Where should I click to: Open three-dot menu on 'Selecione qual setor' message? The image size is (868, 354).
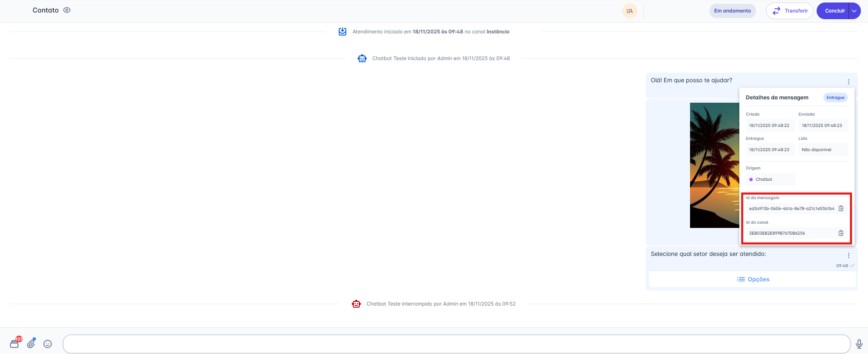(x=848, y=255)
